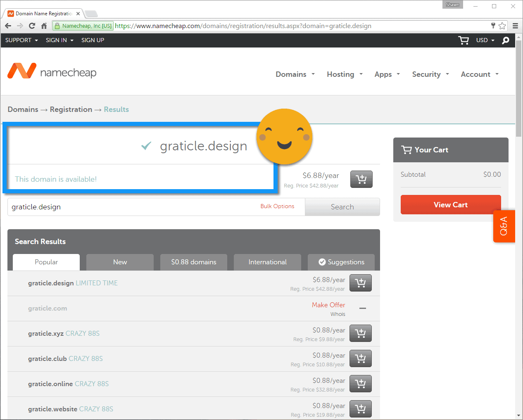The width and height of the screenshot is (523, 420).
Task: Add graticle.xyz to cart
Action: coord(361,333)
